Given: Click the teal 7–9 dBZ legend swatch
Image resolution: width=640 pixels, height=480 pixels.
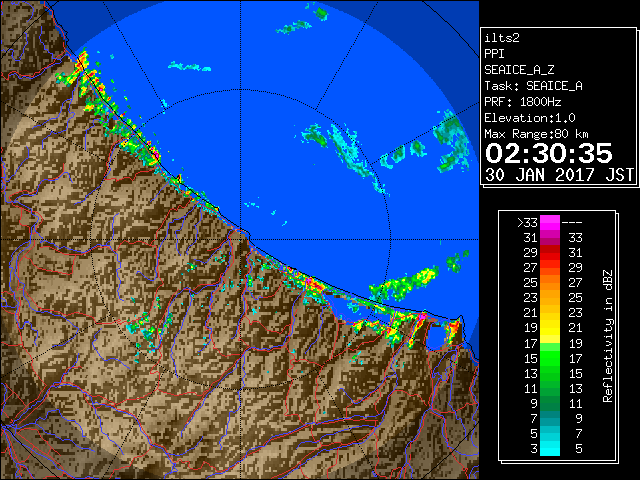Looking at the screenshot, I should pyautogui.click(x=550, y=418).
